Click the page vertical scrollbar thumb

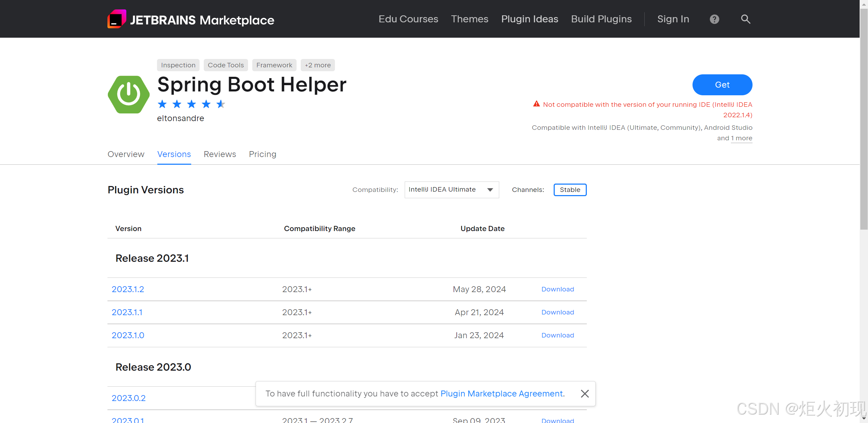[x=863, y=119]
